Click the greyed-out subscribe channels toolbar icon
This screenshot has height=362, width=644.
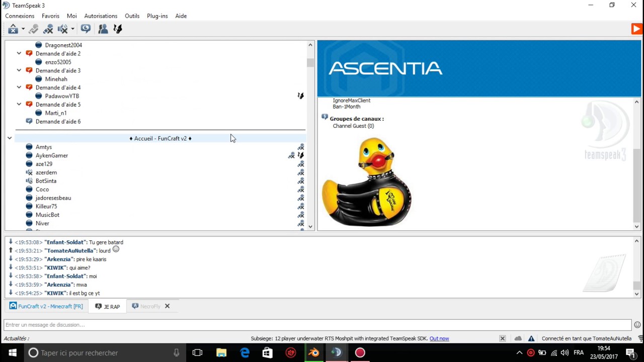tap(34, 29)
